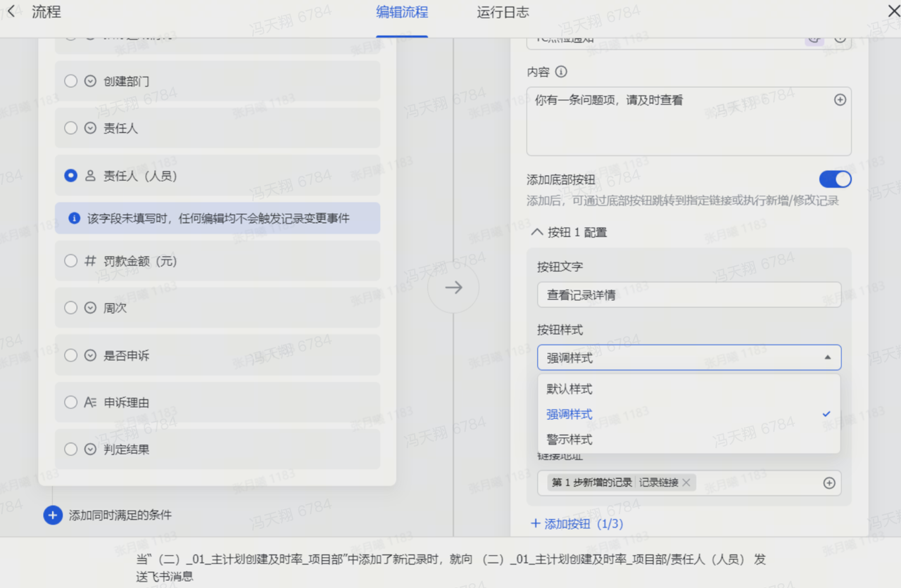This screenshot has height=588, width=901.
Task: Click the 添加按钮 (1/3) link
Action: [x=576, y=523]
